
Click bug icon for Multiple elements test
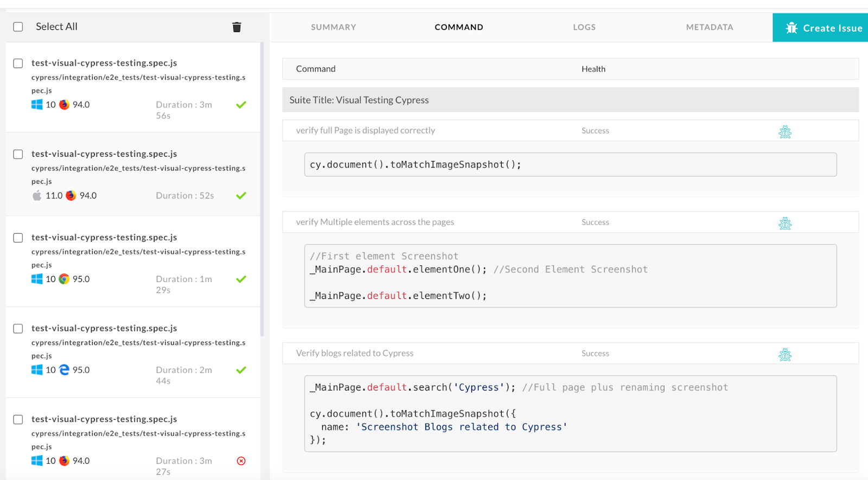[x=784, y=223]
